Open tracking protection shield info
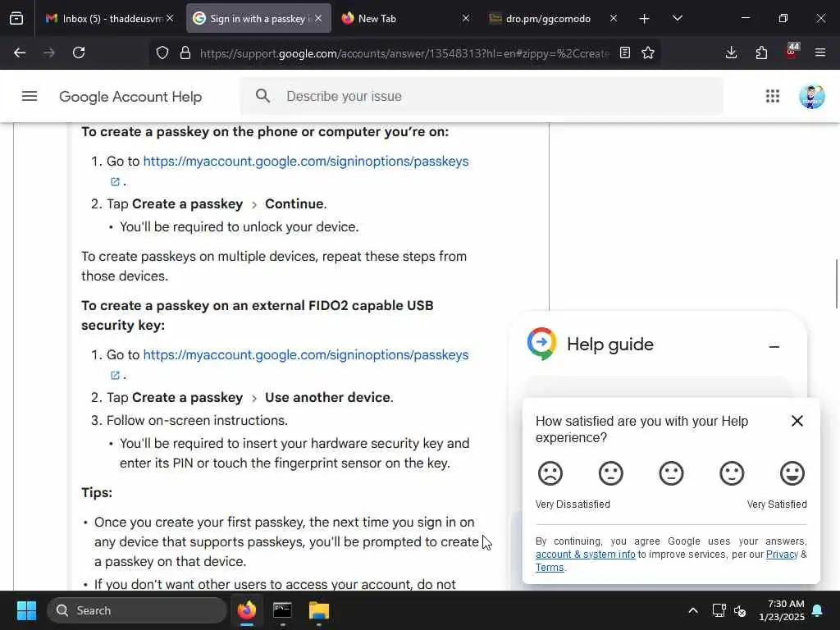 pos(162,52)
